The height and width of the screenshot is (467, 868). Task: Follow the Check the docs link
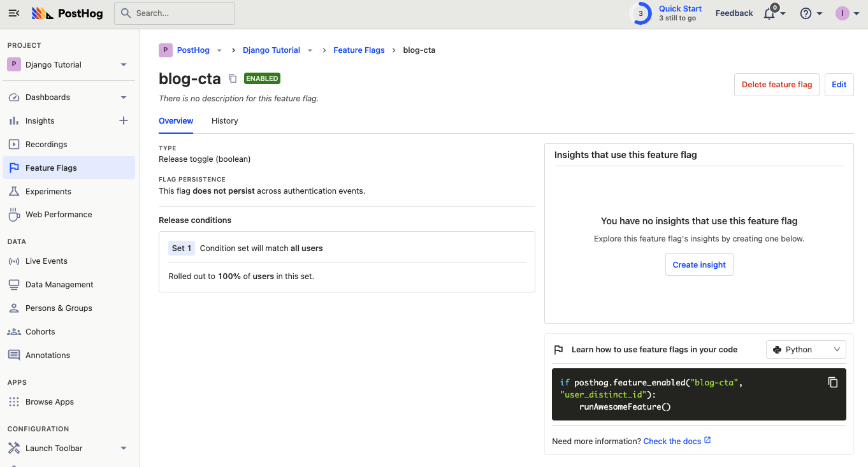672,442
